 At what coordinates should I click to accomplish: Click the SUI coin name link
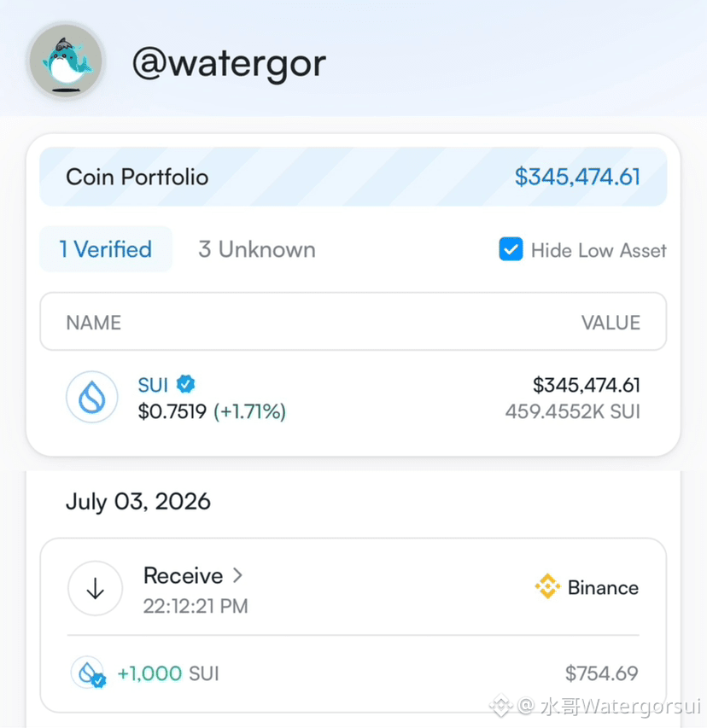153,385
